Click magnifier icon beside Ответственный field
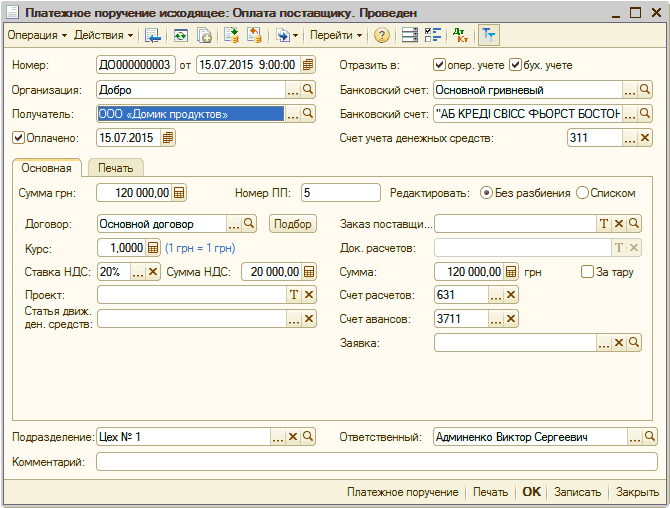This screenshot has width=670, height=508. 651,437
